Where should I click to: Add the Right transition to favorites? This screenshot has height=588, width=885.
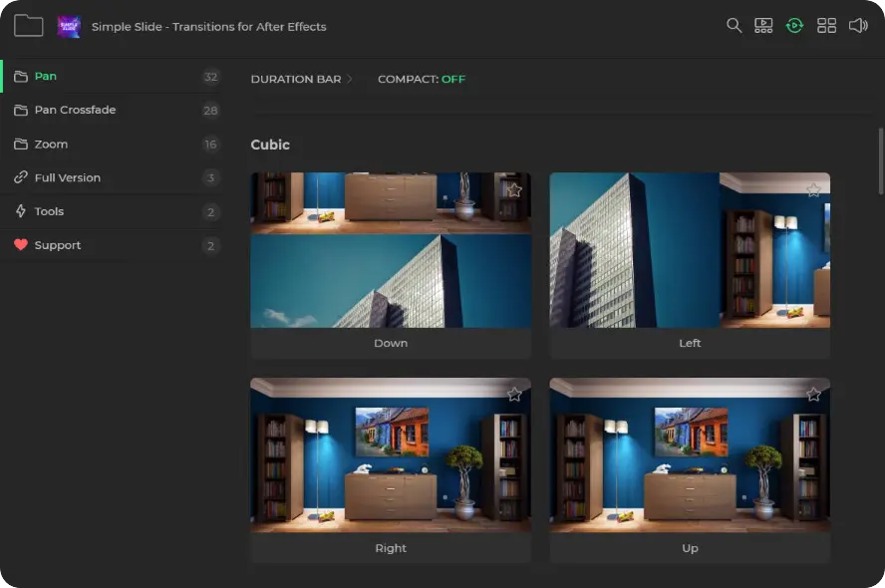click(x=514, y=395)
